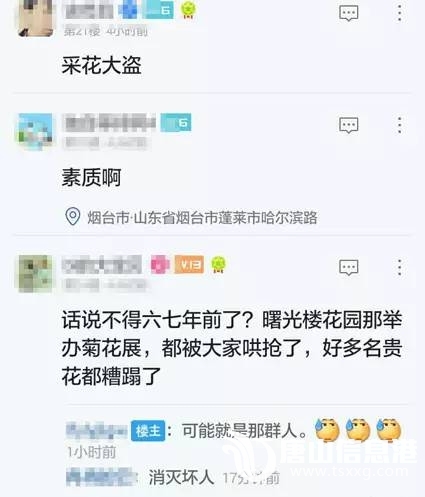Screen dimensions: 425x497
Task: Tap the orange V.13 level badge
Action: [x=189, y=265]
